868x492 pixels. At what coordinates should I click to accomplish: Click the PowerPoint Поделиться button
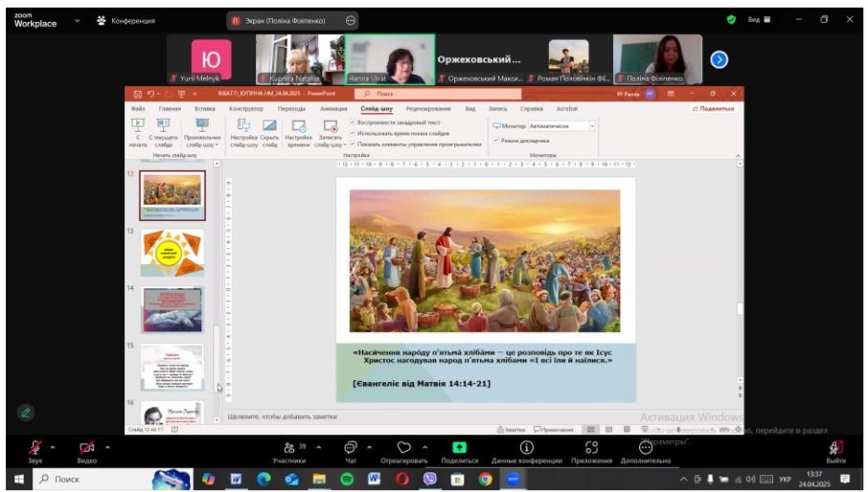coord(713,109)
